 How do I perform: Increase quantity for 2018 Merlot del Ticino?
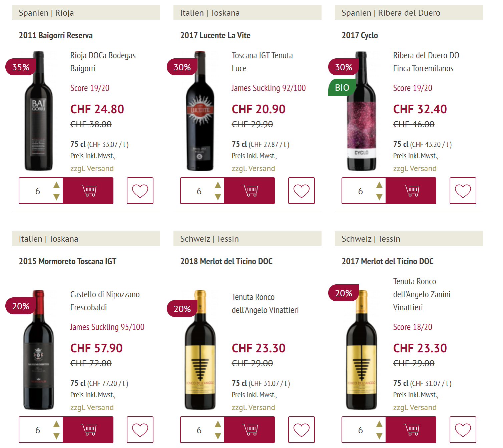(x=218, y=424)
